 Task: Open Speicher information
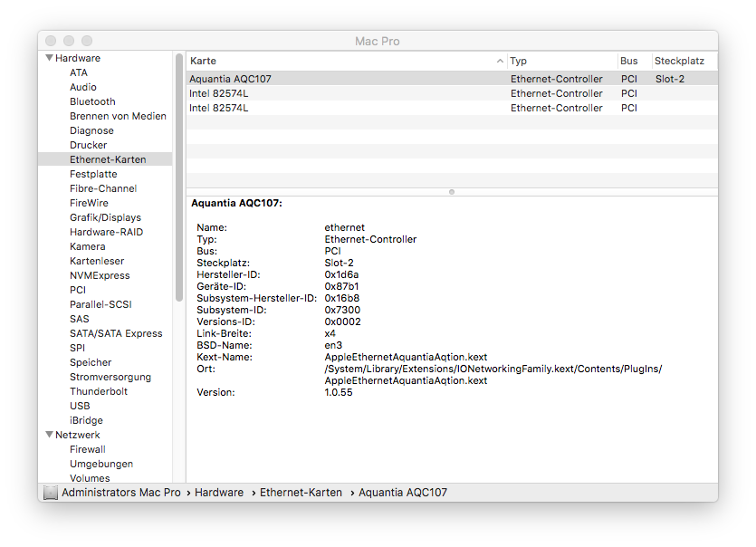[91, 361]
